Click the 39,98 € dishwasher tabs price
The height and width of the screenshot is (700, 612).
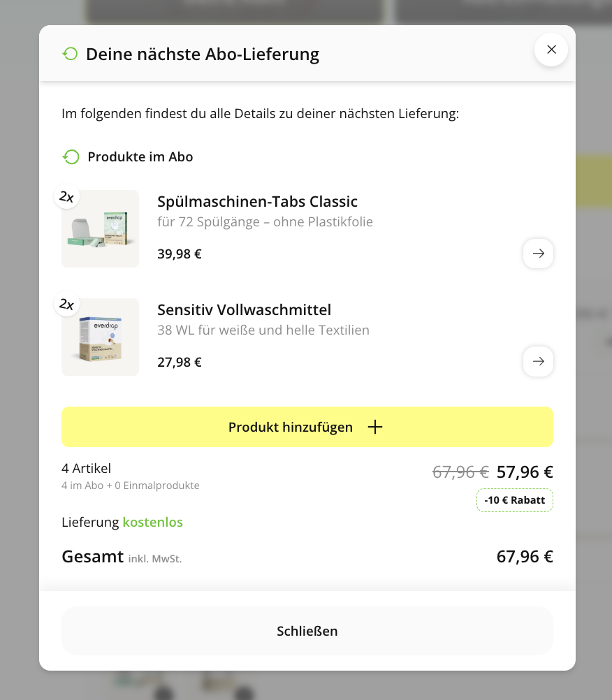click(180, 254)
